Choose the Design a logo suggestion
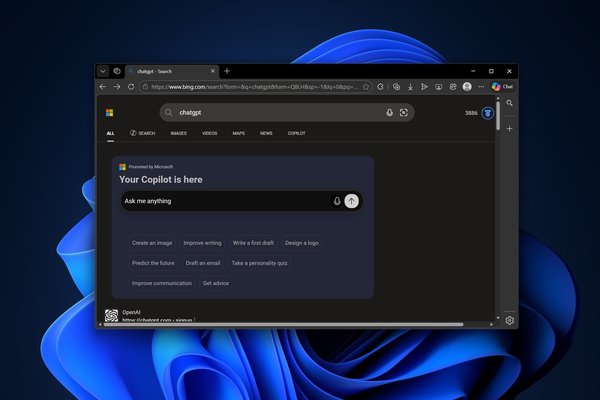Viewport: 600px width, 400px height. pyautogui.click(x=302, y=243)
